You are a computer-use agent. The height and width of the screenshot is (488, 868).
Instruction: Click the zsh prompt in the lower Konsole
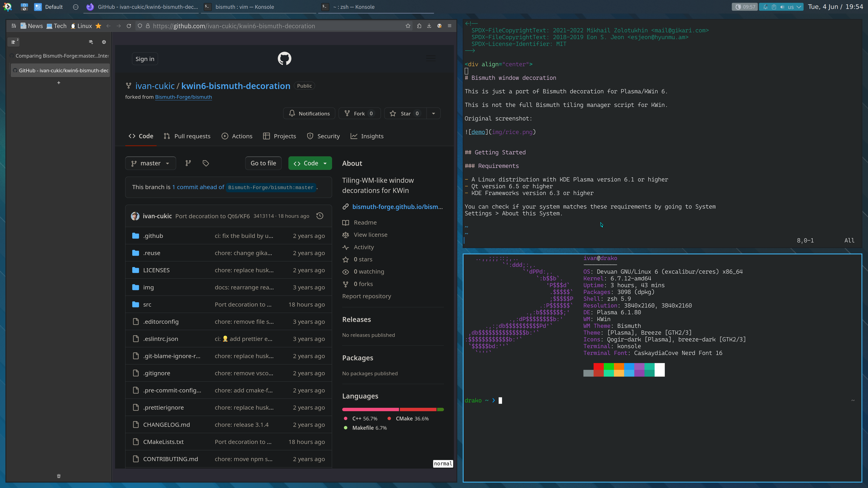(483, 400)
